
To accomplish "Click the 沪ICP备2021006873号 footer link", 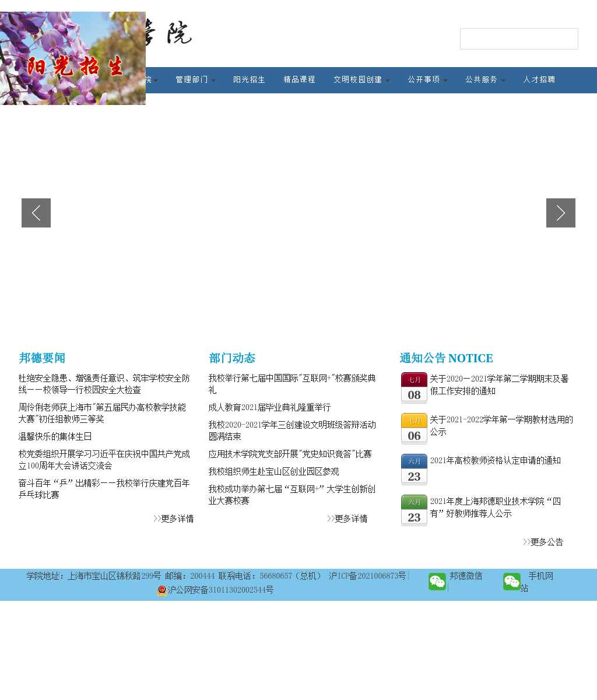I will coord(367,576).
